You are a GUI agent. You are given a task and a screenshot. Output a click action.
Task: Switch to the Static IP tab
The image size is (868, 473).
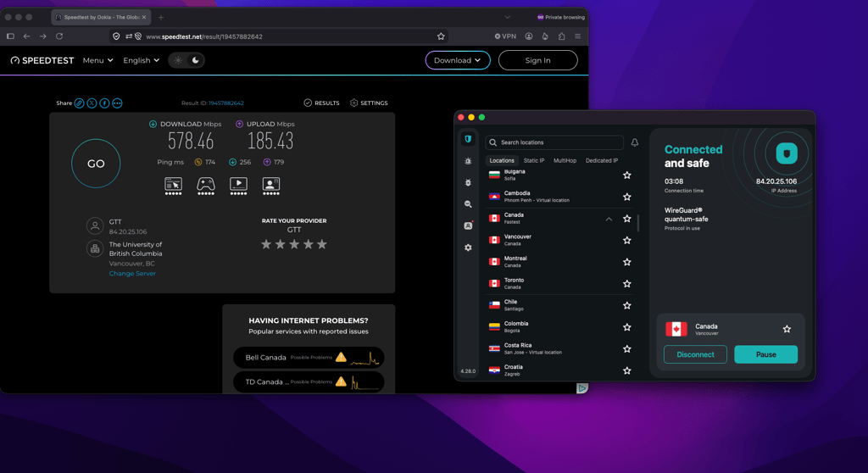(534, 160)
